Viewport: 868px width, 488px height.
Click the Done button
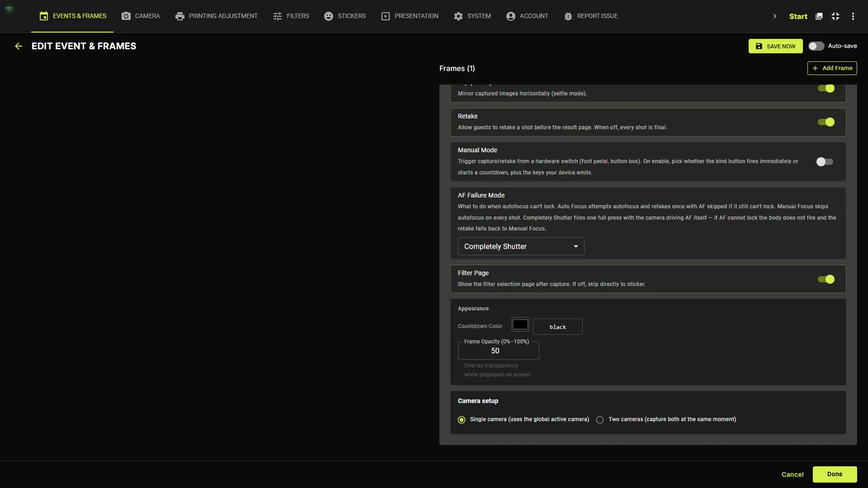coord(834,474)
